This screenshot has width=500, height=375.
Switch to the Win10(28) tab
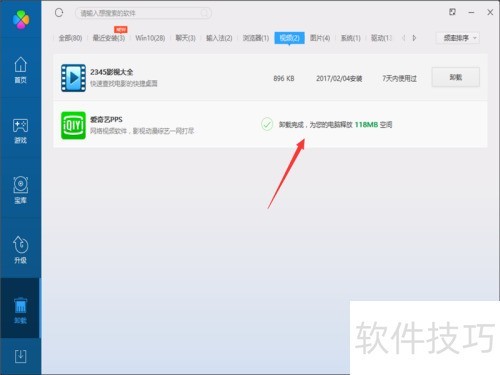pos(150,38)
